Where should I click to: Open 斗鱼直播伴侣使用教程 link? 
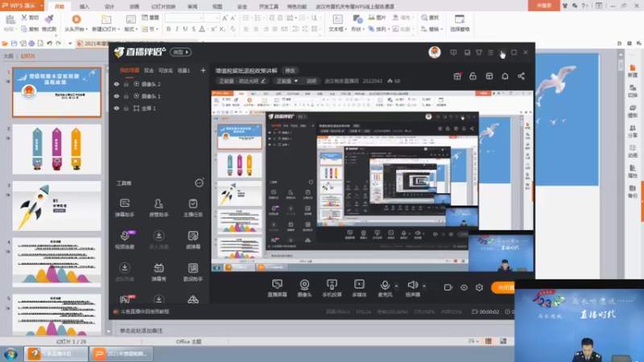(145, 311)
